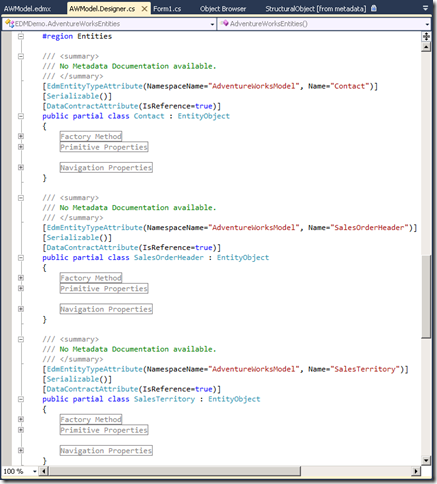
Task: Click DataContractAttribute line above SalesOrderHeader class
Action: pyautogui.click(x=132, y=248)
